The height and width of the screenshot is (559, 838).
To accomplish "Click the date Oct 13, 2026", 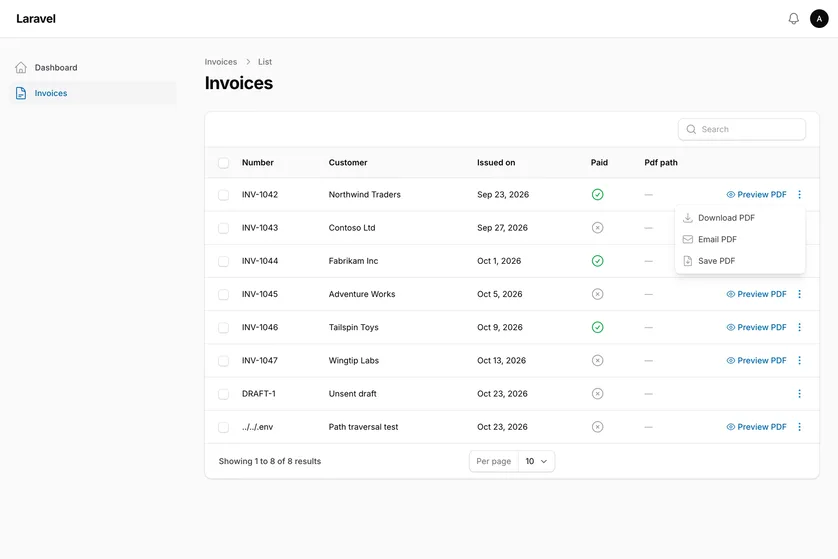I will (x=501, y=360).
